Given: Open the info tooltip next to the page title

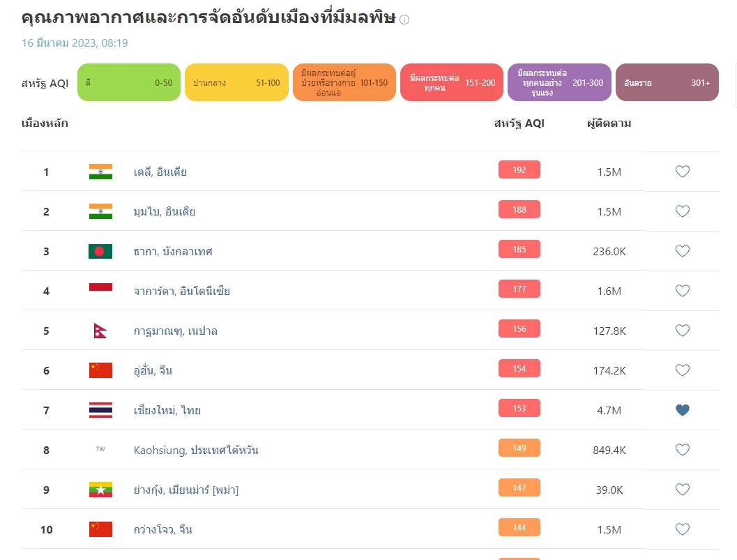Looking at the screenshot, I should (404, 20).
